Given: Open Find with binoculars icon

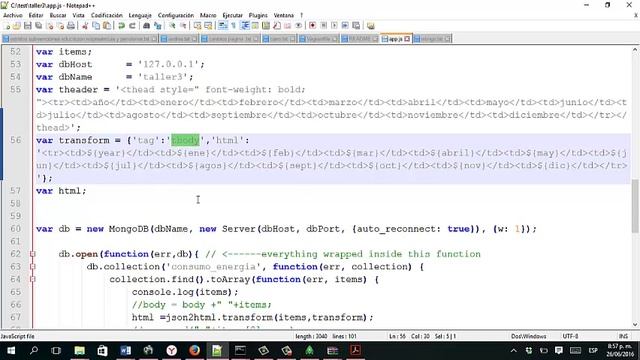Looking at the screenshot, I should [147, 26].
